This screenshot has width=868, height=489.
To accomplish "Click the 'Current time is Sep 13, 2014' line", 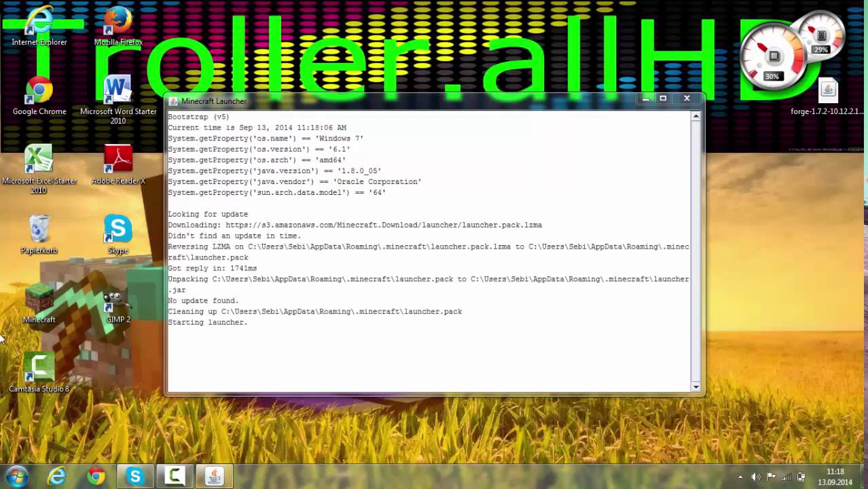I will [x=257, y=128].
